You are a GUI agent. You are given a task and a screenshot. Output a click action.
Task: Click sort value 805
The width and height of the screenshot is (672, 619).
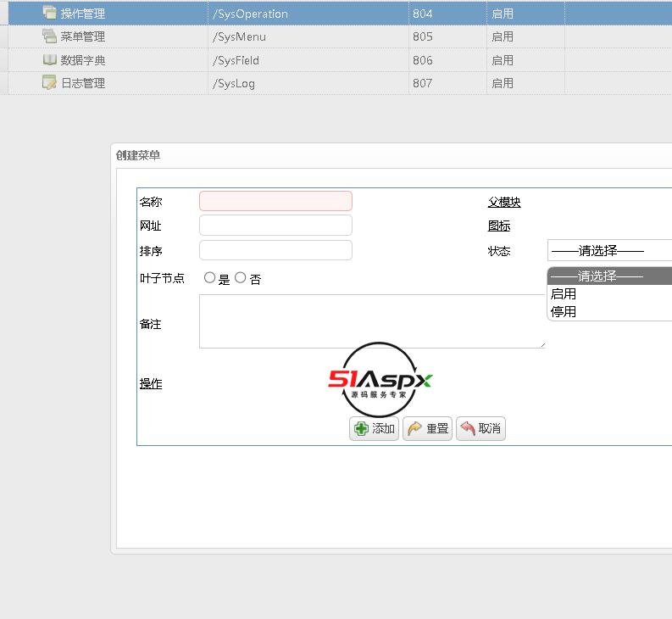tap(423, 37)
